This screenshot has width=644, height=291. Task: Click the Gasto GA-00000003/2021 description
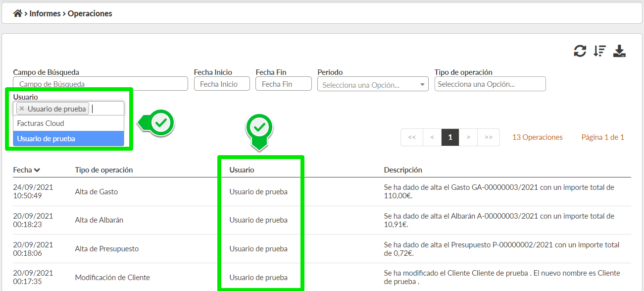pos(499,191)
